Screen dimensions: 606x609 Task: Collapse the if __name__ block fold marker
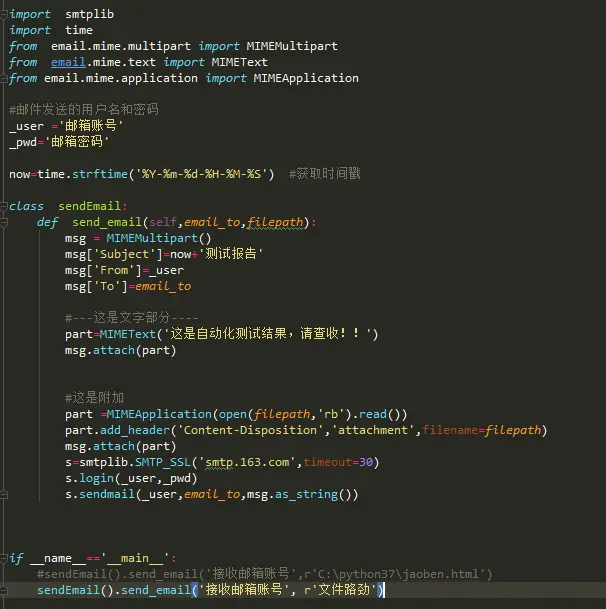click(x=3, y=559)
